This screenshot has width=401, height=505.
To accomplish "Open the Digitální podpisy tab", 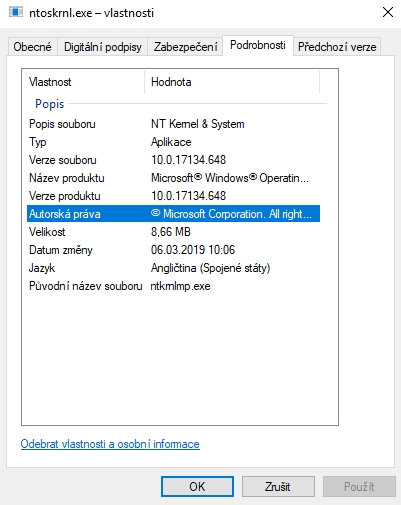I will pos(103,47).
